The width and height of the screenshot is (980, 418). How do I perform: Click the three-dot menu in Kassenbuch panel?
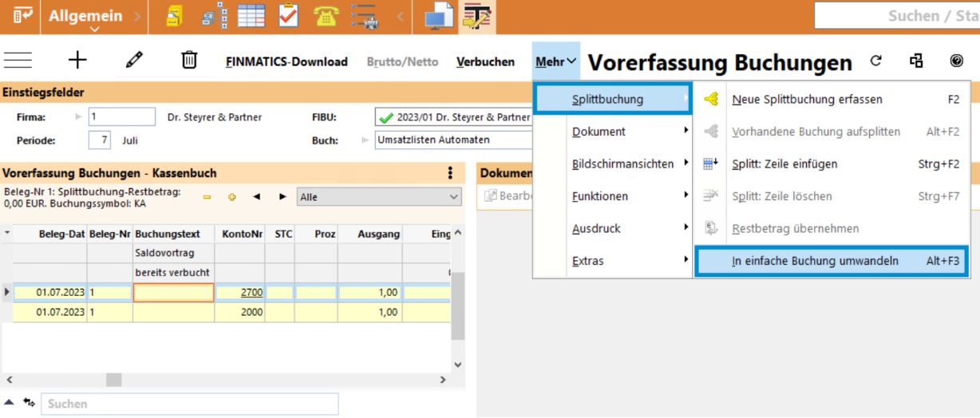tap(450, 173)
